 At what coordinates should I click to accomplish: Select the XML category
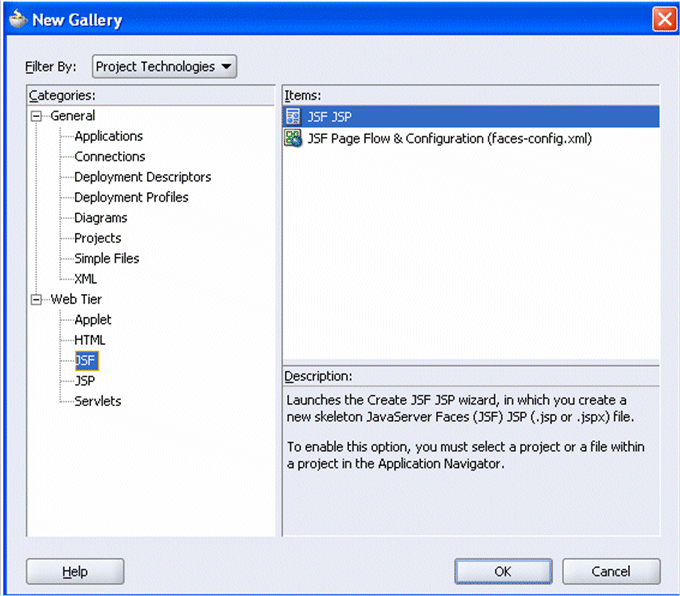coord(85,279)
